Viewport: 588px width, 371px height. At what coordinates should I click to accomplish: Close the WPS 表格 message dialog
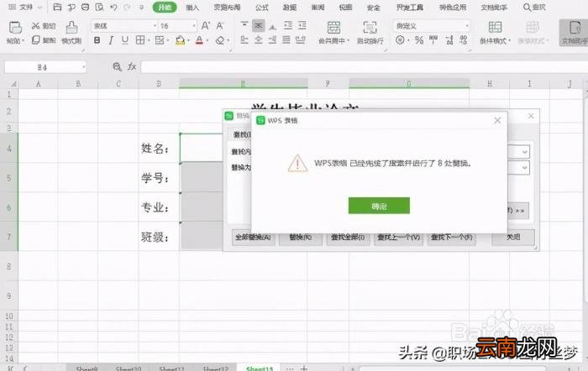(497, 120)
